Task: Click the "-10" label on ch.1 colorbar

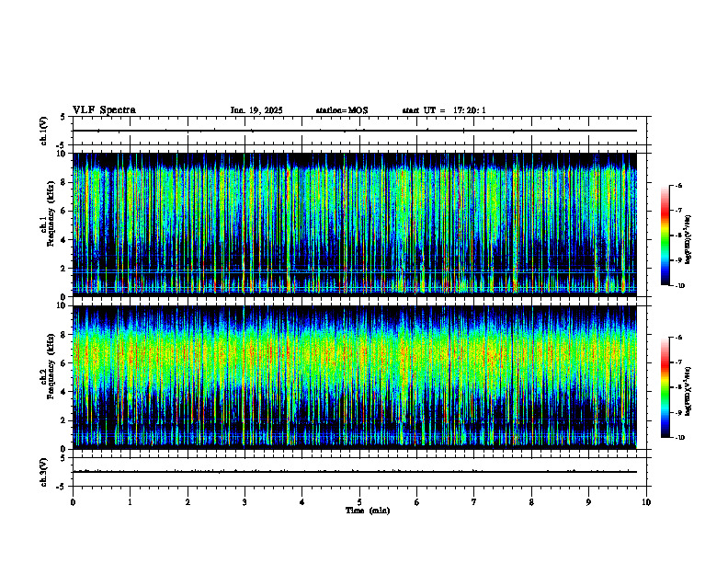Action: pos(679,286)
